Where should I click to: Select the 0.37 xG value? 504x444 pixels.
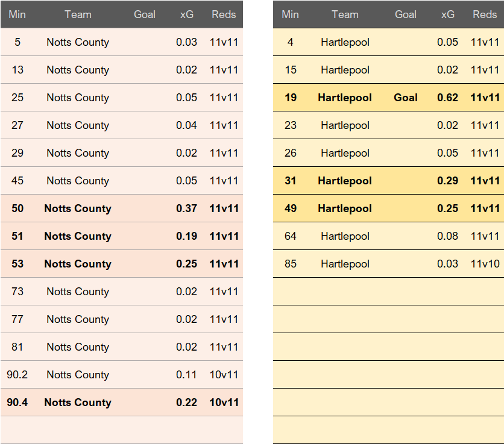(x=186, y=208)
